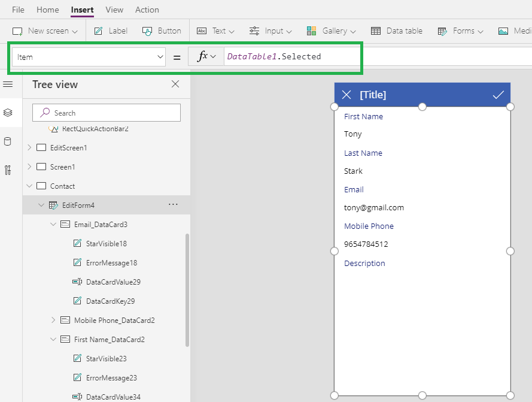The image size is (532, 402).
Task: Open the Data sources cylinder icon
Action: pos(8,141)
